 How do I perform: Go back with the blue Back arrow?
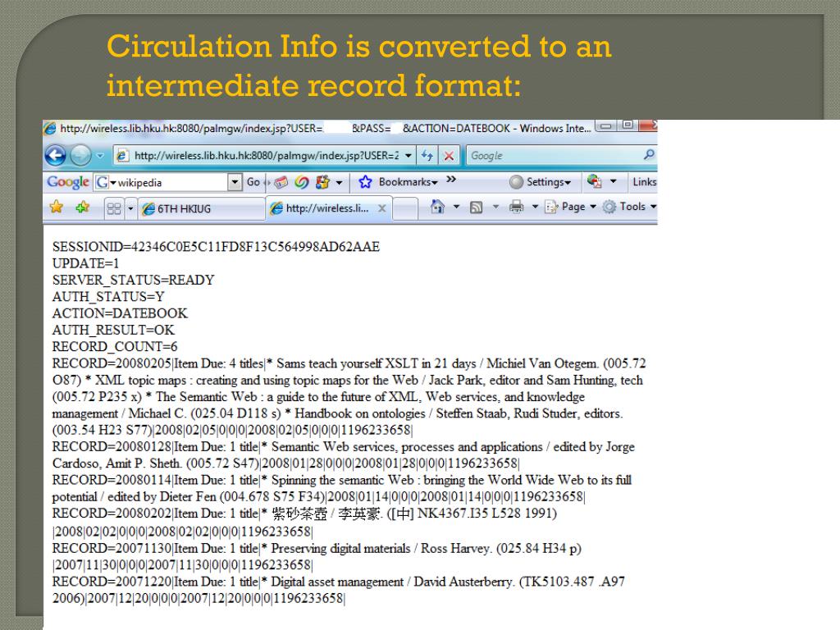click(55, 155)
